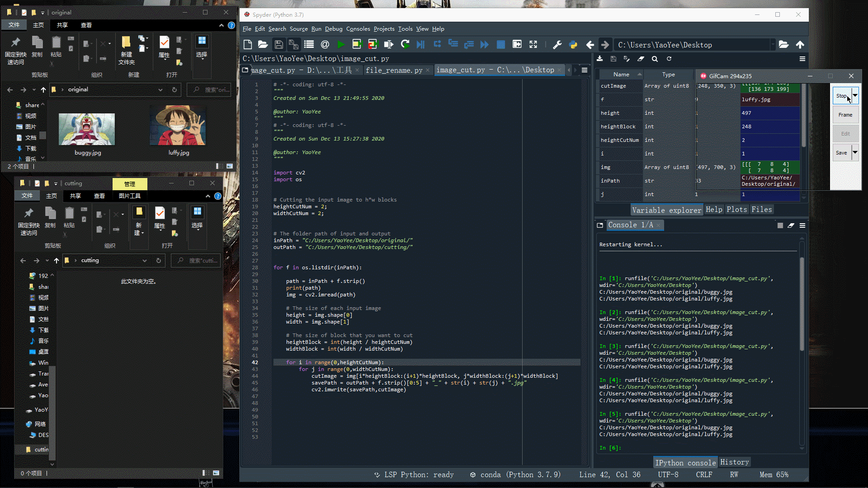Switch to the file_rename.py editor tab
Viewport: 868px width, 488px height.
tap(394, 70)
